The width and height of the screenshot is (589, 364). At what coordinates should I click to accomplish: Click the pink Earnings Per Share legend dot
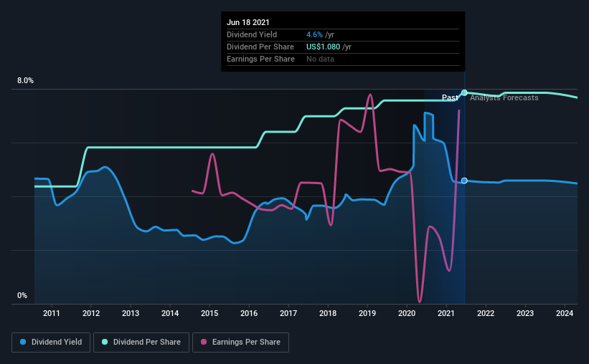pos(204,343)
